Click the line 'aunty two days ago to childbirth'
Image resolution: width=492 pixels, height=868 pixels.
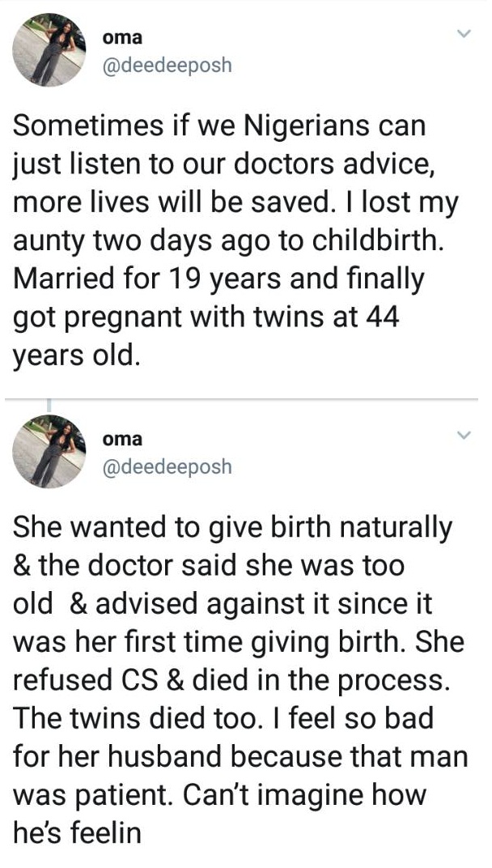tap(228, 242)
